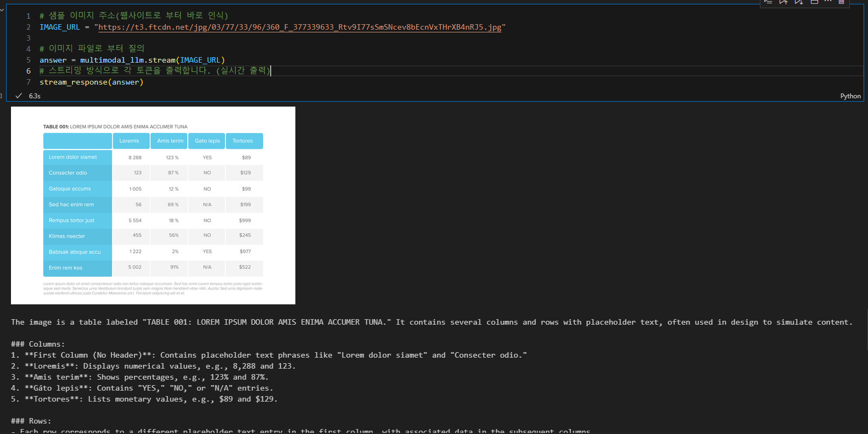This screenshot has width=868, height=434.
Task: Open the ftcdn.net image URL link
Action: click(300, 27)
